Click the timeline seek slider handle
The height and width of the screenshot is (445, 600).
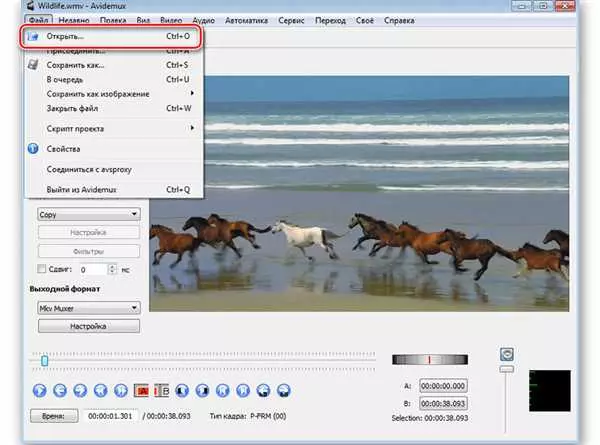pos(44,360)
